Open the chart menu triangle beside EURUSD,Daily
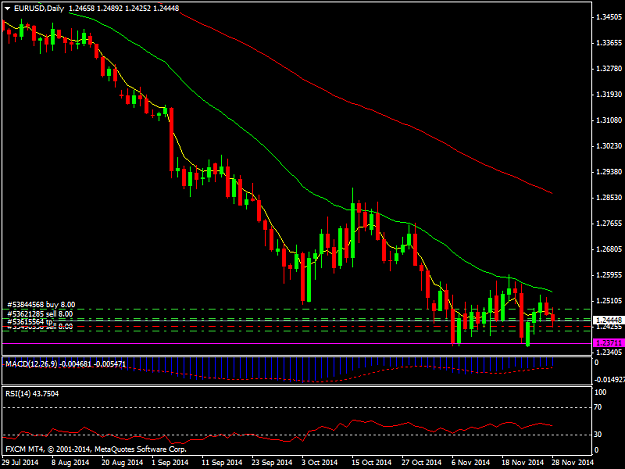Viewport: 625px width, 469px height. tap(7, 8)
